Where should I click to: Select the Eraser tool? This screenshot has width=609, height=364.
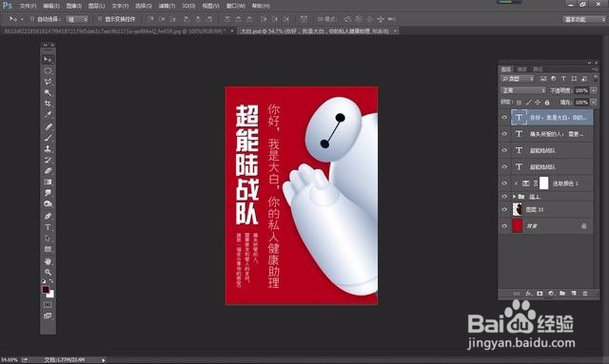click(x=48, y=171)
